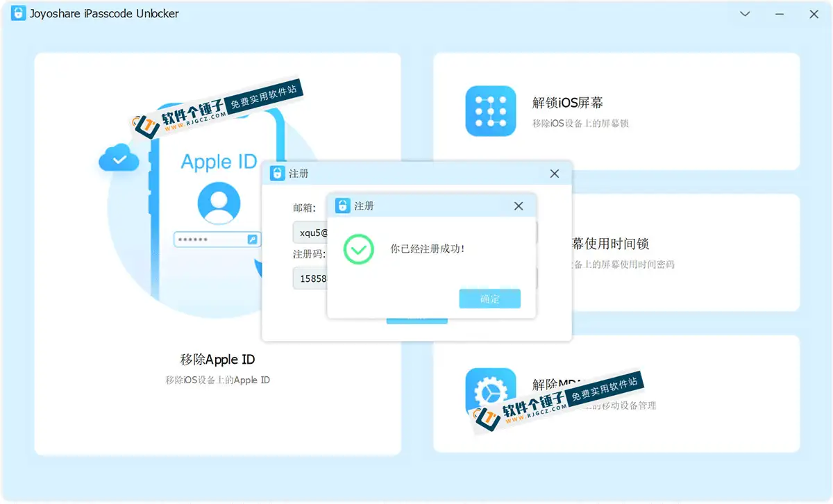Open the 移除Apple ID heading
This screenshot has width=833, height=504.
pyautogui.click(x=218, y=360)
